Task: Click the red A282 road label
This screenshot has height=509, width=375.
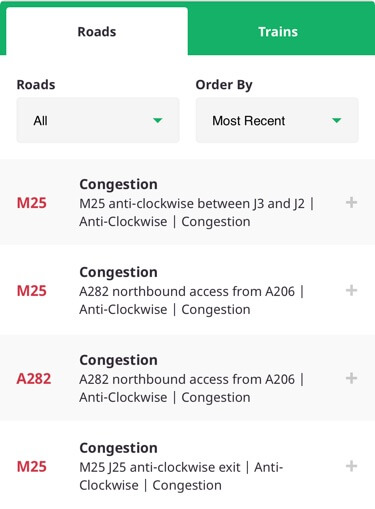Action: pos(34,379)
